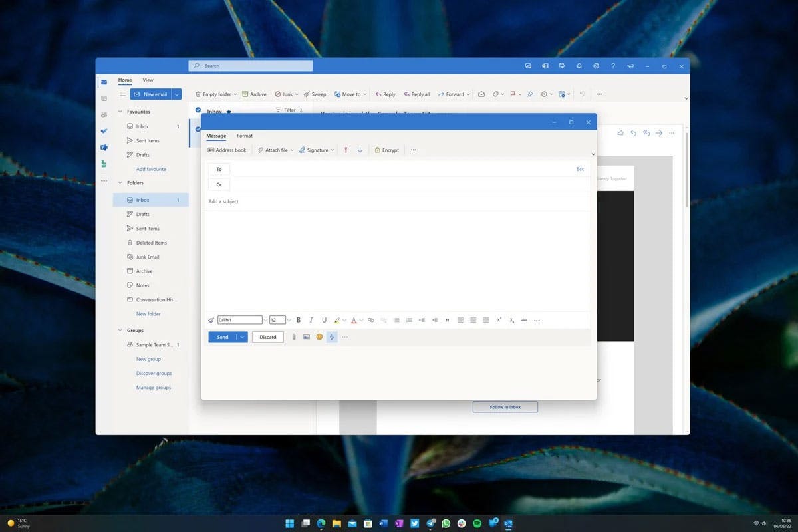Open Calendar from Outlook sidebar
This screenshot has width=798, height=532.
pos(104,98)
